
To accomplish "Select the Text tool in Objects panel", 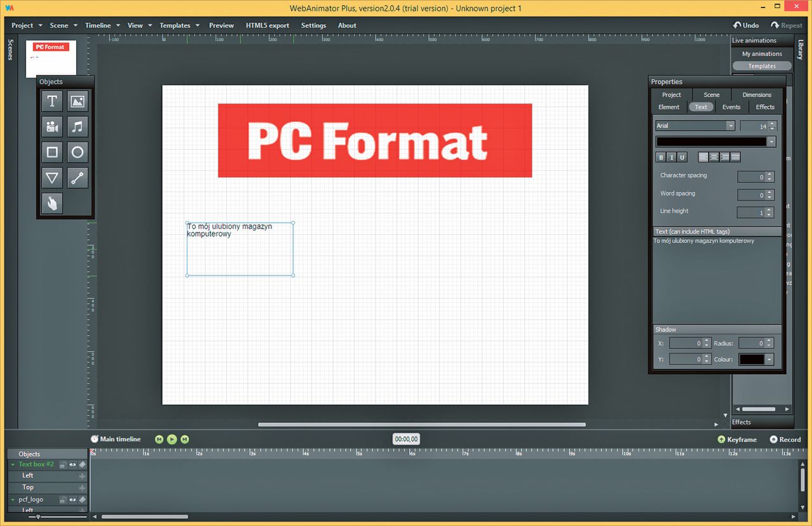I will 52,102.
